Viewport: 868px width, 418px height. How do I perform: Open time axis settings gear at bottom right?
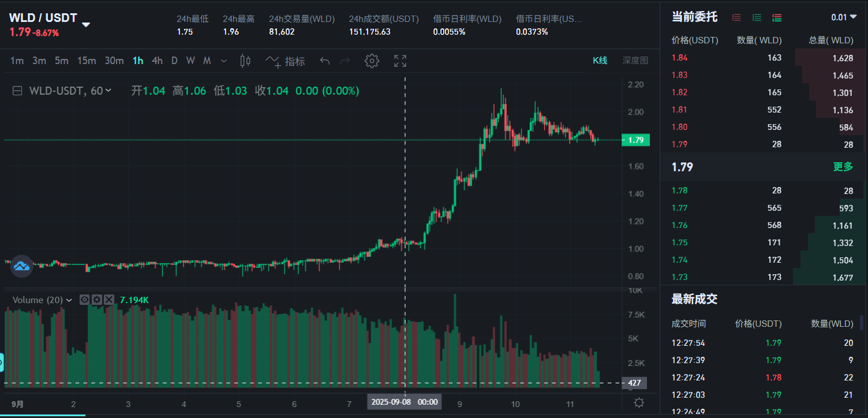pyautogui.click(x=639, y=402)
